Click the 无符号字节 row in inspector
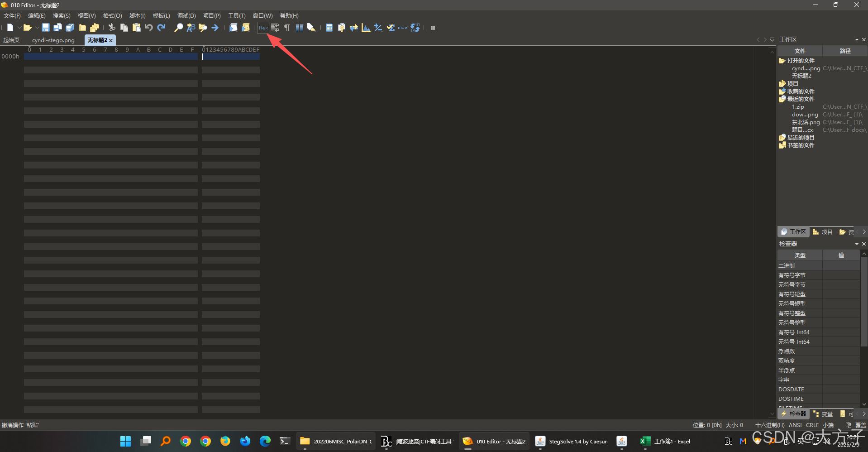The image size is (868, 452). [819, 285]
